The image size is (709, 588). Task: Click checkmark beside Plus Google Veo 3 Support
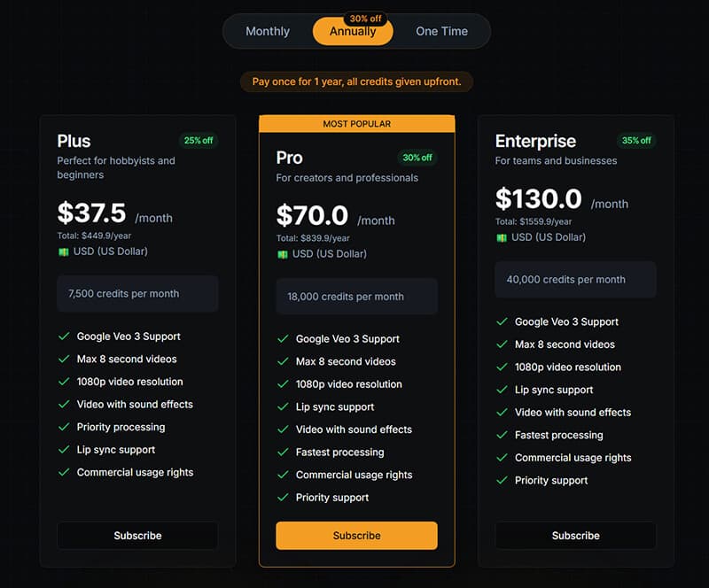[x=64, y=337]
